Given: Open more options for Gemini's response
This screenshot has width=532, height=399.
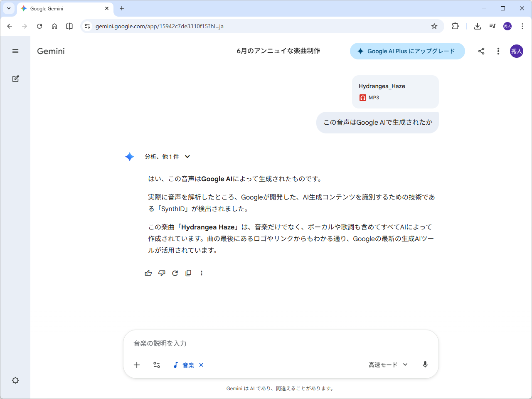Looking at the screenshot, I should click(202, 273).
